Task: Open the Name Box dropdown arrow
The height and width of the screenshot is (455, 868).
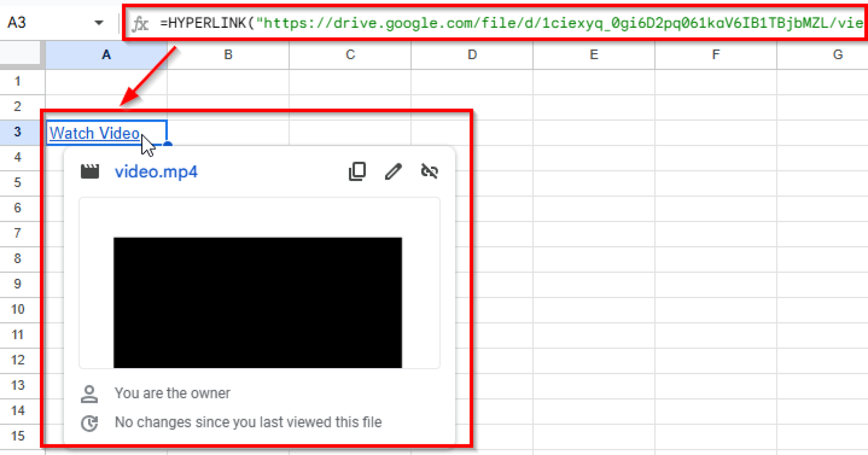Action: pos(99,23)
